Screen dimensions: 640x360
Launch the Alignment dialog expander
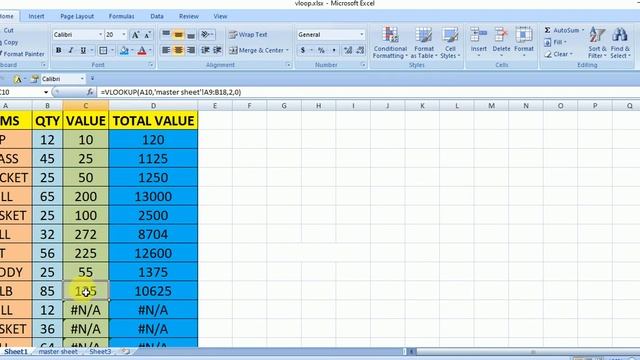pos(288,65)
